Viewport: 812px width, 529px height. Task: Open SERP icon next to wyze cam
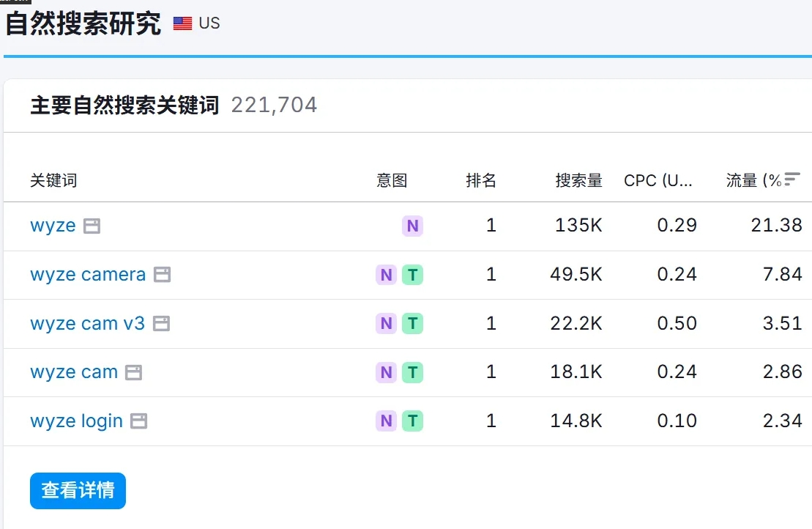coord(133,372)
